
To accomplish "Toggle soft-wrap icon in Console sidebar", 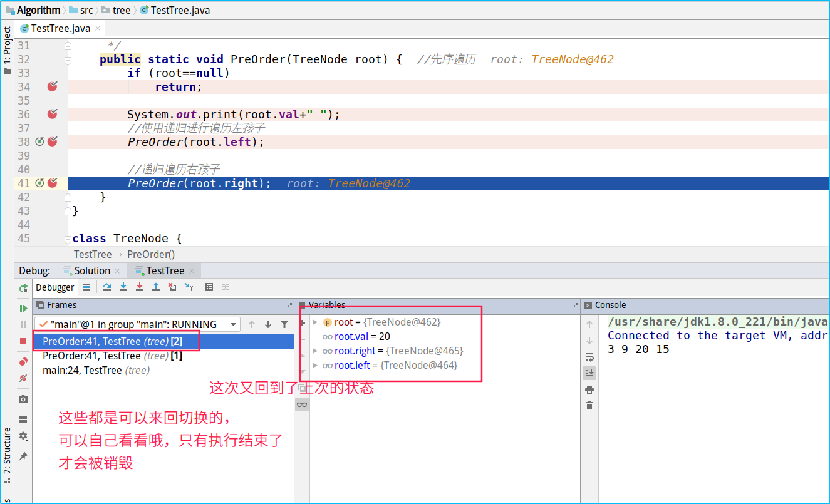I will tap(589, 357).
